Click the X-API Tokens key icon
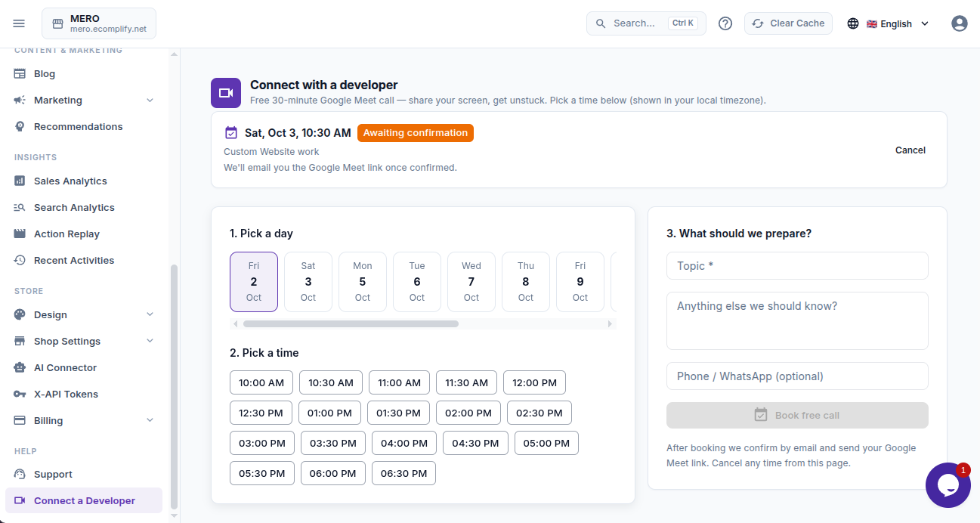This screenshot has height=523, width=980. [20, 395]
